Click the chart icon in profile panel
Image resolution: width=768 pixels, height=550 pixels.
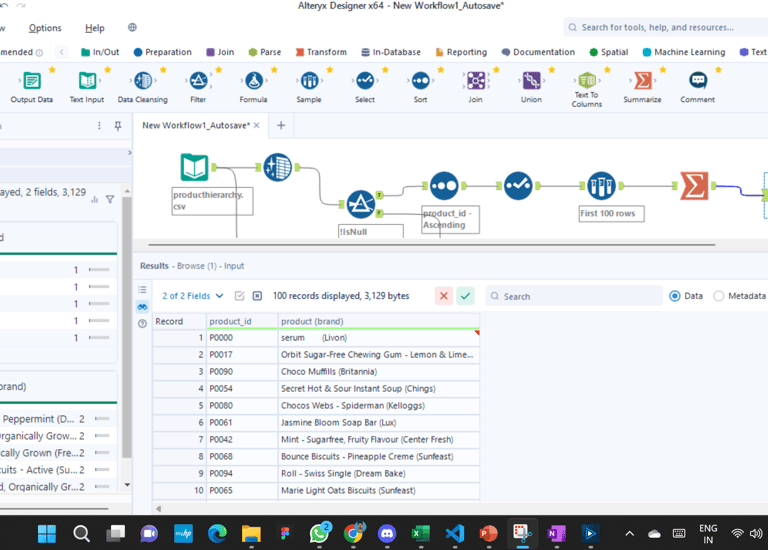95,199
